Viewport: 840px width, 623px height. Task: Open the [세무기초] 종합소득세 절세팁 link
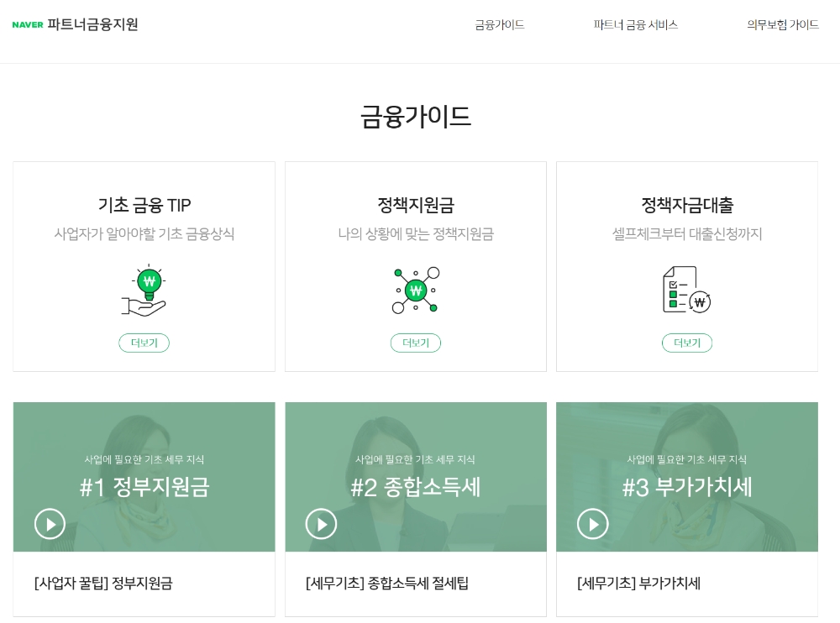[x=386, y=583]
